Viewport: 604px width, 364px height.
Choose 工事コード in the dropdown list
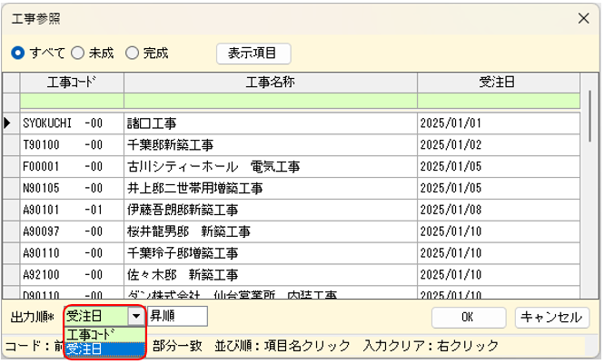104,334
